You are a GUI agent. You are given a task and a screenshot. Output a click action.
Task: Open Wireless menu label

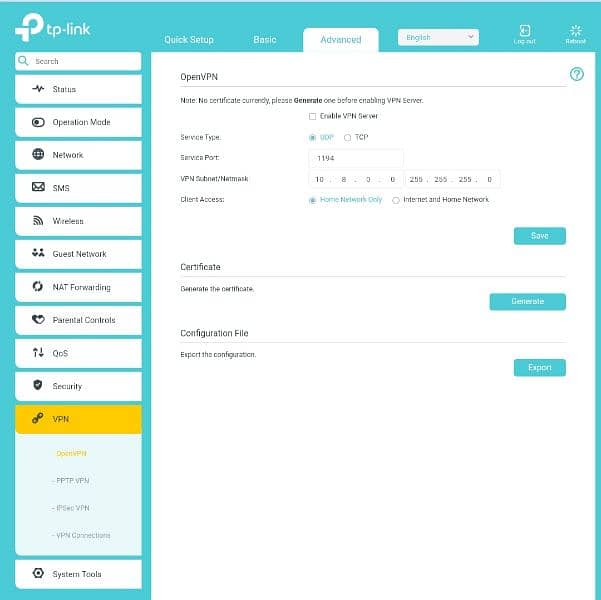coord(68,221)
